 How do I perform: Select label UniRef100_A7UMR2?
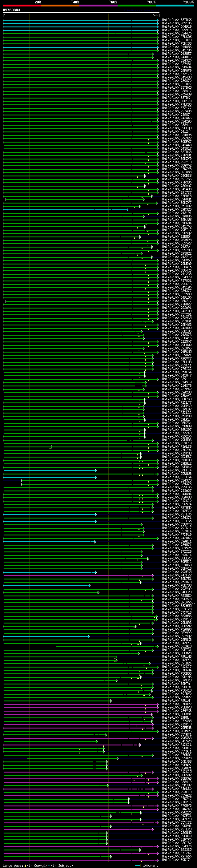177,704
